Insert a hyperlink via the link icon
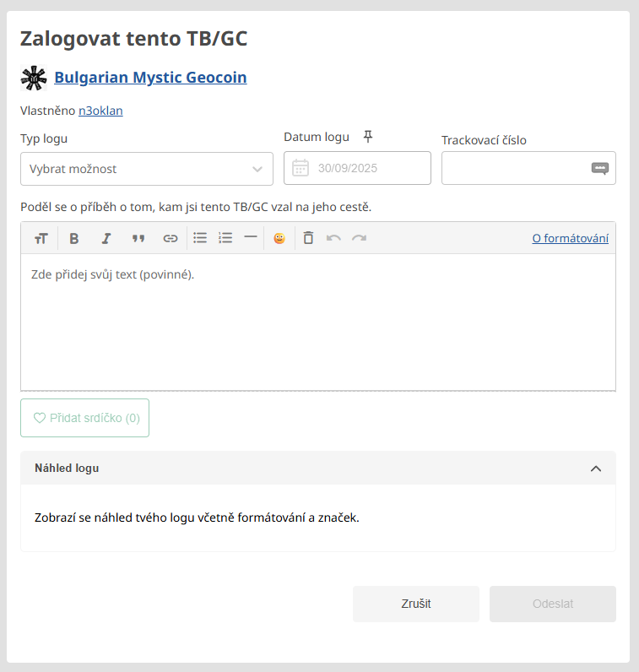The image size is (639, 672). (x=171, y=239)
